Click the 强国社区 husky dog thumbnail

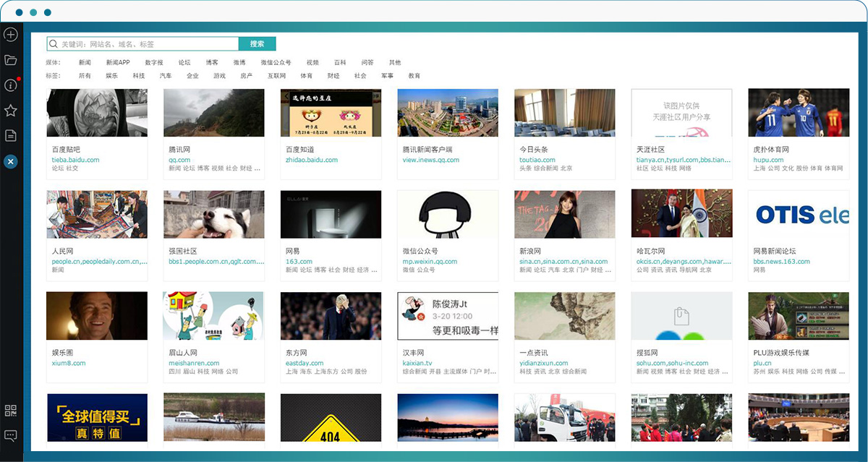click(213, 215)
